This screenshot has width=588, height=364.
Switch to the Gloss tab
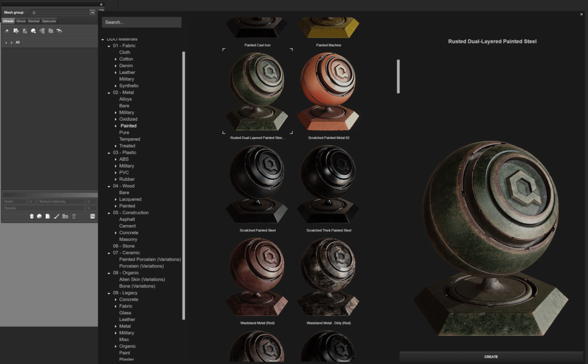[21, 21]
